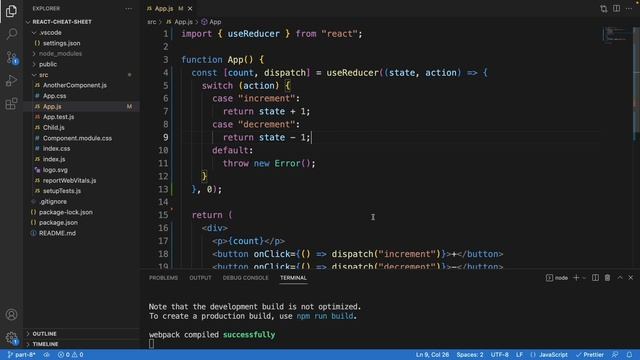The image size is (640, 360).
Task: Click the part-8 git branch indicator
Action: tap(21, 355)
